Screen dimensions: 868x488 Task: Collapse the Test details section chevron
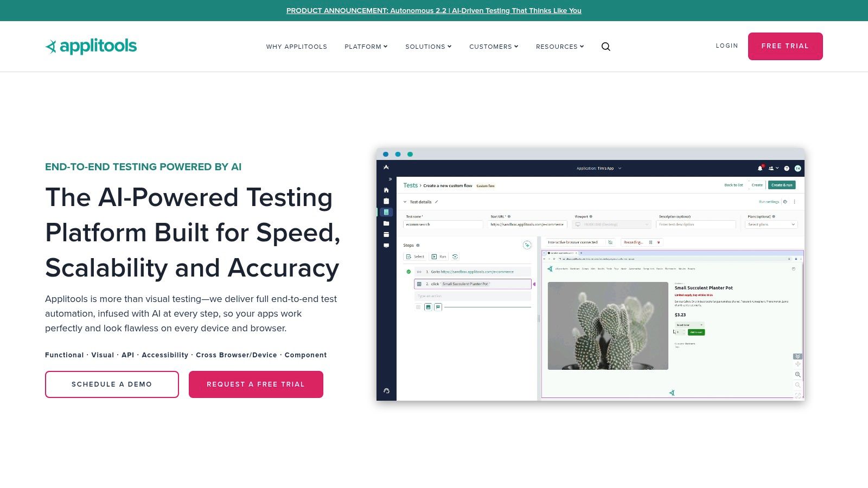(x=405, y=202)
